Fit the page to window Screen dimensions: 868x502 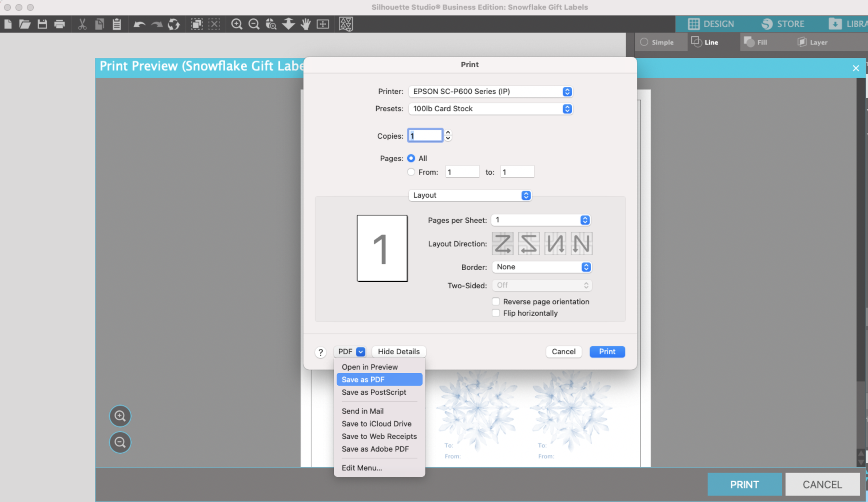[323, 24]
